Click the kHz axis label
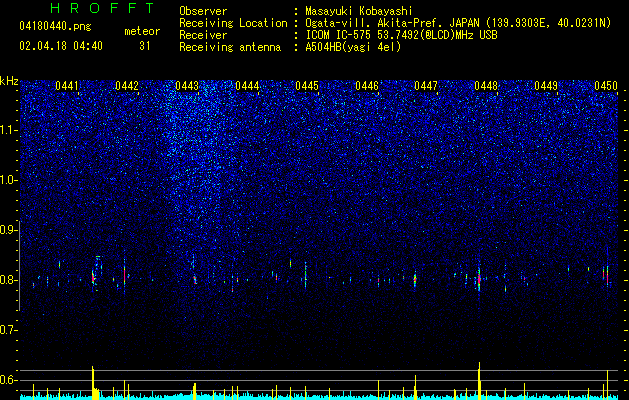 point(9,81)
